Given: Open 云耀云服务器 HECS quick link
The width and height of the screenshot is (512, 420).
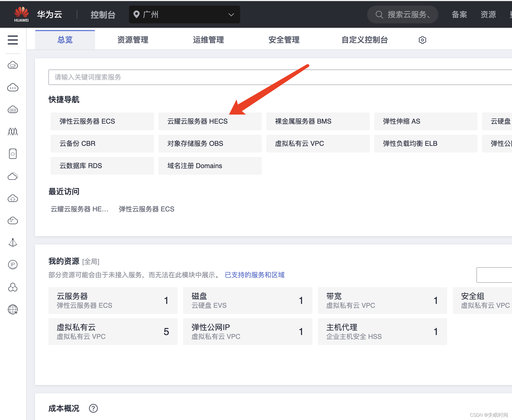Looking at the screenshot, I should point(210,121).
